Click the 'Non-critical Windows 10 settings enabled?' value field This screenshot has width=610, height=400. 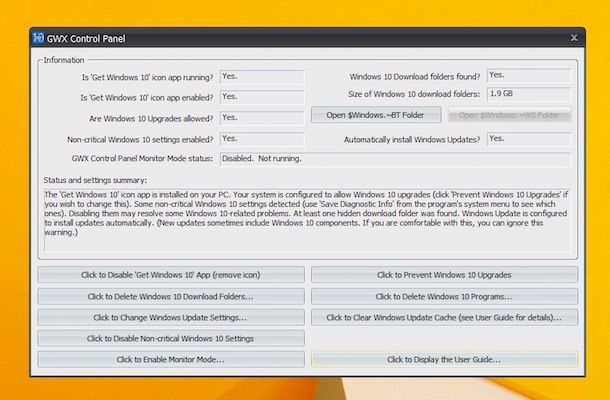coord(262,139)
